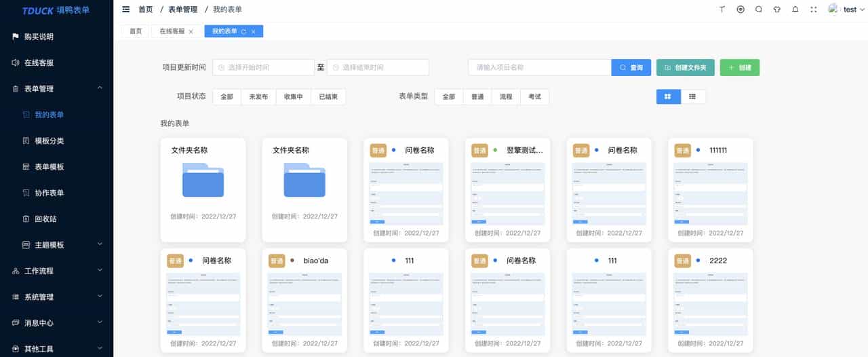Refresh the 我的表单 tab
Image resolution: width=868 pixels, height=357 pixels.
click(243, 32)
